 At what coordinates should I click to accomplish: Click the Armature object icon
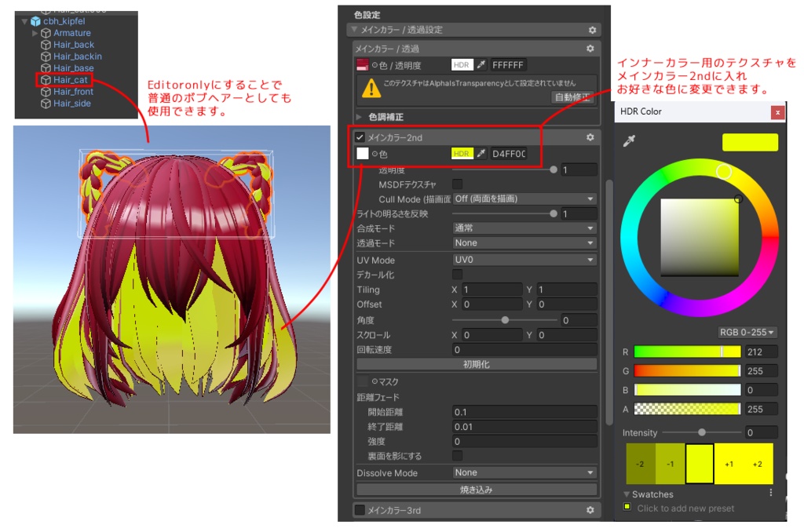point(46,33)
